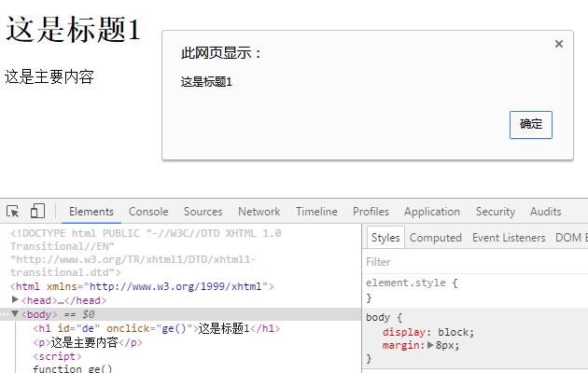The width and height of the screenshot is (588, 373).
Task: Open the Application tab
Action: pyautogui.click(x=431, y=212)
